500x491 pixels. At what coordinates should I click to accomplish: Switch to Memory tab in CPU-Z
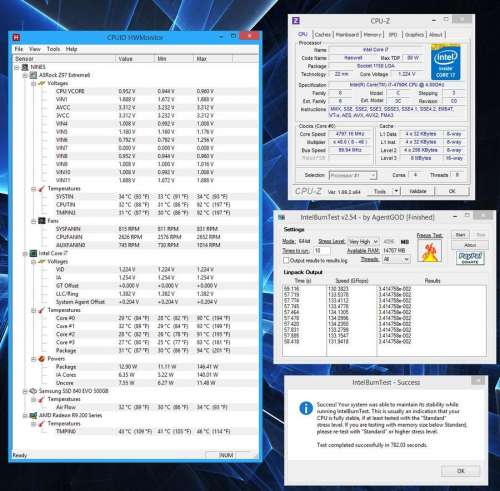click(372, 35)
